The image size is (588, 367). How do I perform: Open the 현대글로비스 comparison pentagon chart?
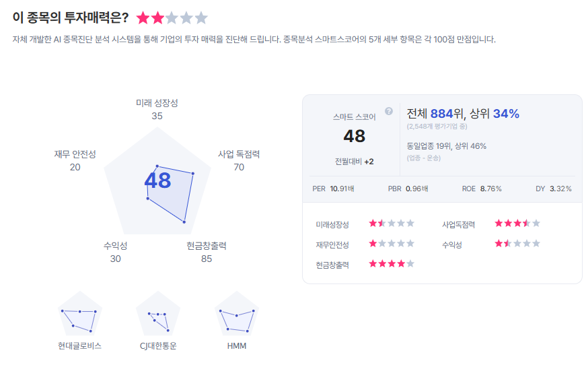pyautogui.click(x=80, y=314)
